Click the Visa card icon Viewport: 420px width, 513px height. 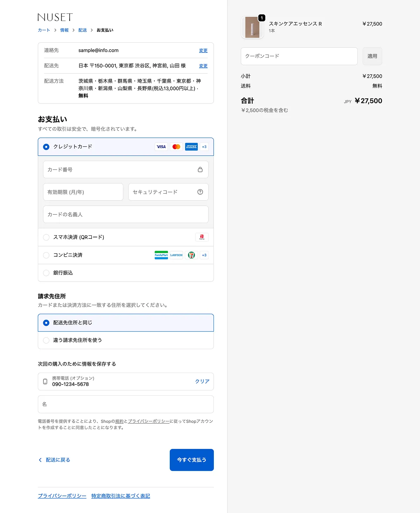(161, 147)
